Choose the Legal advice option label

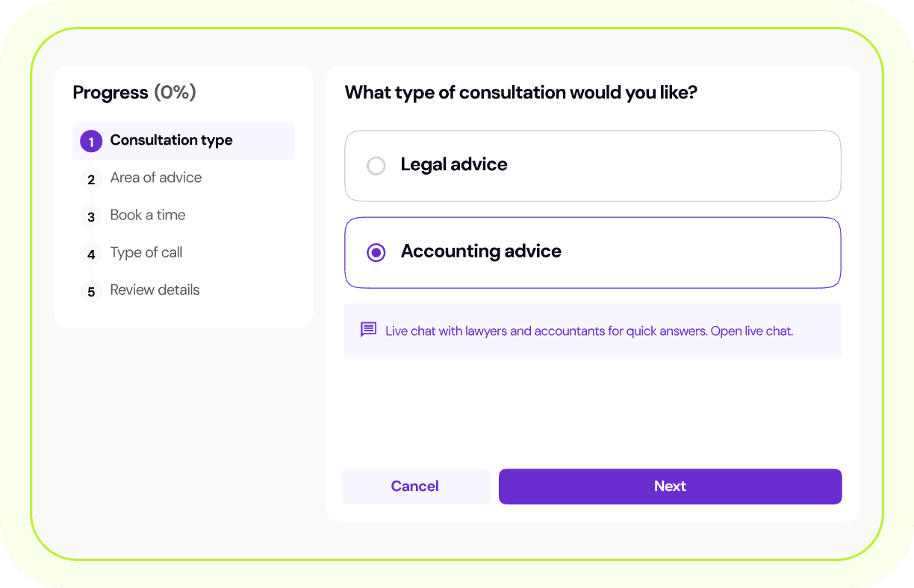coord(453,164)
